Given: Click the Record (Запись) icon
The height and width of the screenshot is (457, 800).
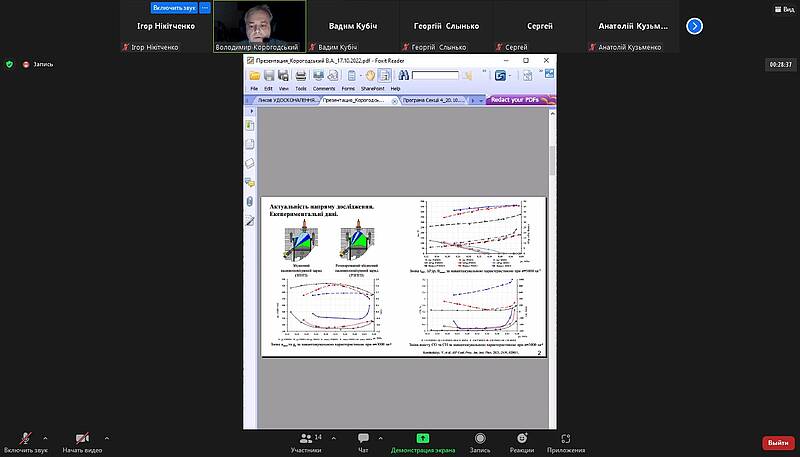Looking at the screenshot, I should pyautogui.click(x=480, y=441).
